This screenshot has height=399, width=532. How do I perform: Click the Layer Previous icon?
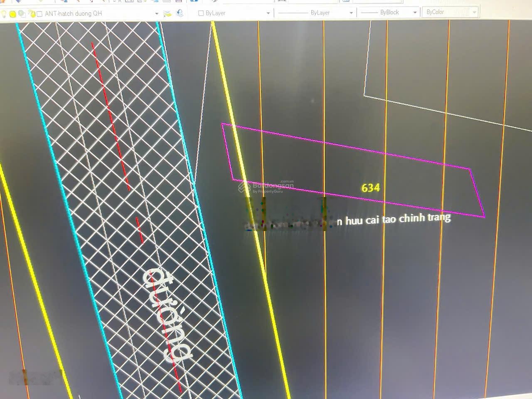coord(180,13)
